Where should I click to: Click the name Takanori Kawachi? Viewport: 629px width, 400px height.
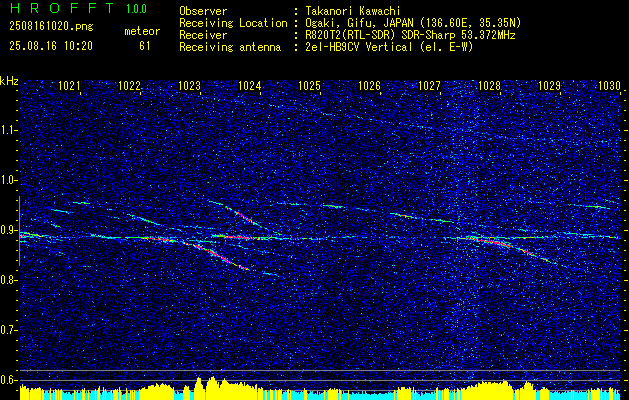point(353,11)
